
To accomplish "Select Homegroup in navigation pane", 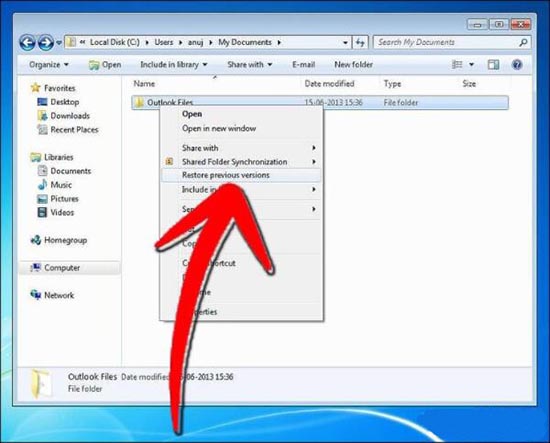I will click(66, 240).
